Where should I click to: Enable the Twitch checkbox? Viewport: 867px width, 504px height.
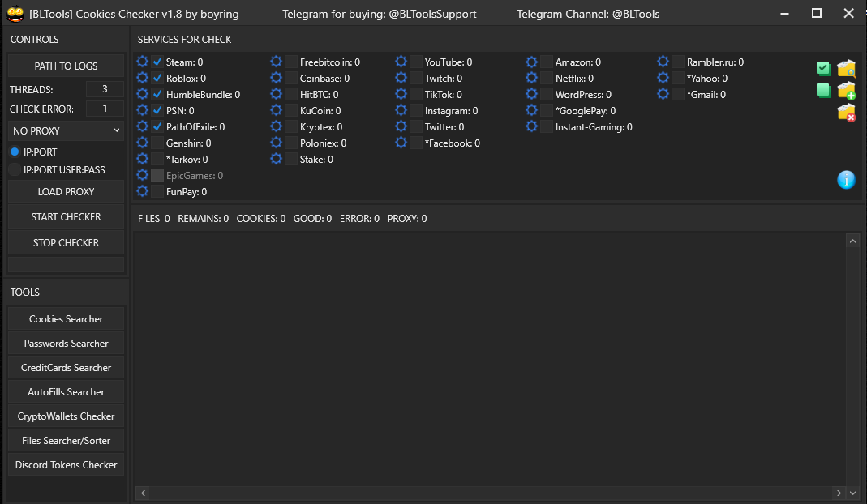[x=416, y=78]
